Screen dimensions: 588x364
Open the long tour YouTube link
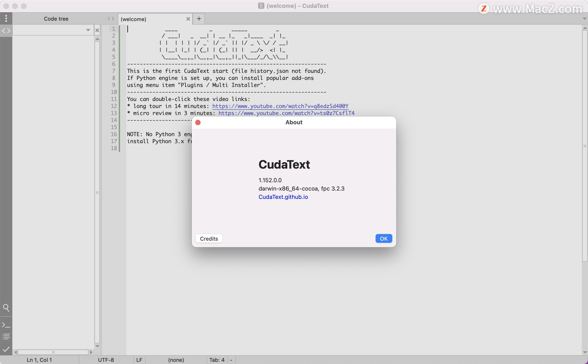pos(280,106)
